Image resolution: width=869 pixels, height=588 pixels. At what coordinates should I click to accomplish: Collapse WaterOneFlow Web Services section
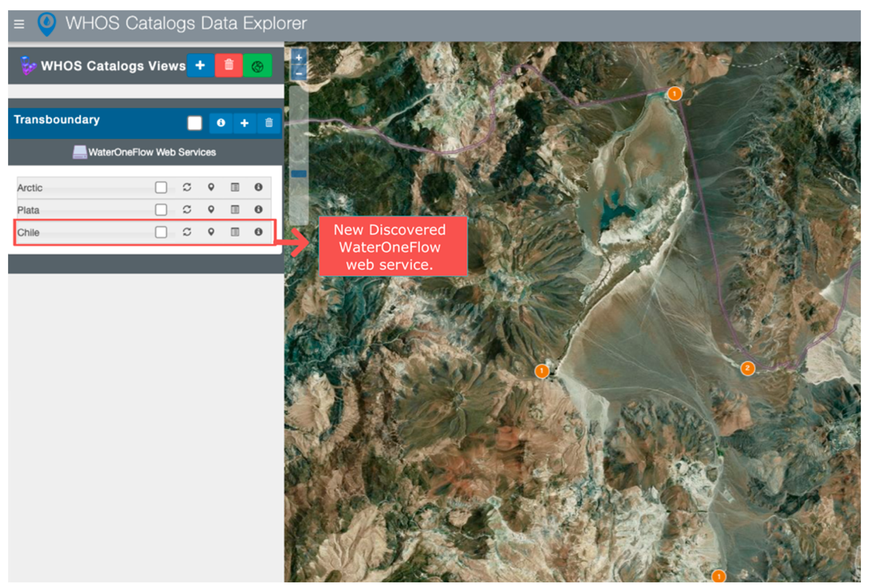[x=144, y=152]
